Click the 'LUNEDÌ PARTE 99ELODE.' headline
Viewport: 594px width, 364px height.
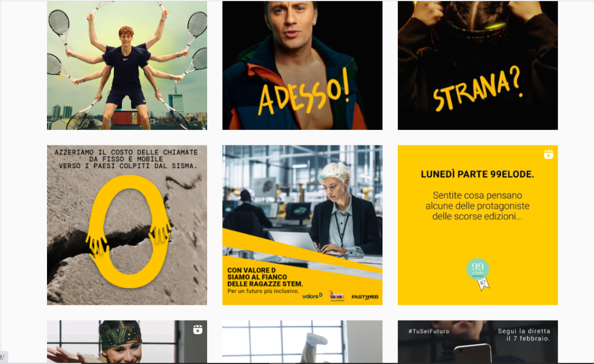[477, 174]
